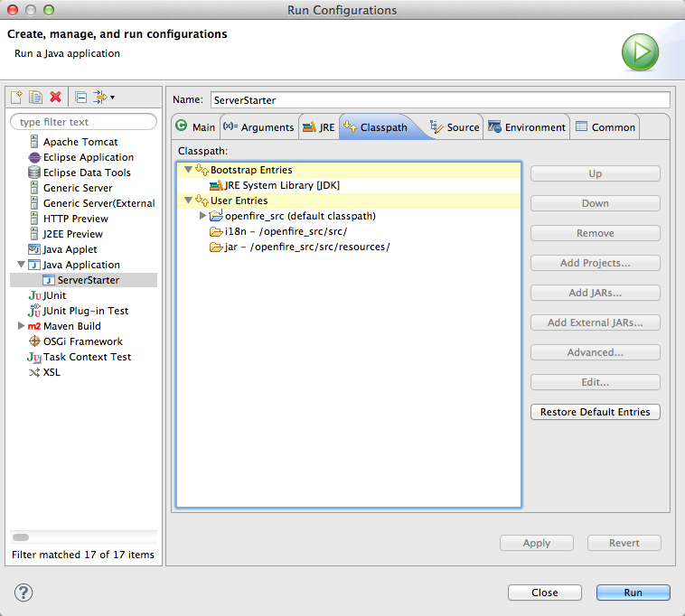Click the Restore Default Entries button
Screen dimensions: 685x616
[x=595, y=412]
